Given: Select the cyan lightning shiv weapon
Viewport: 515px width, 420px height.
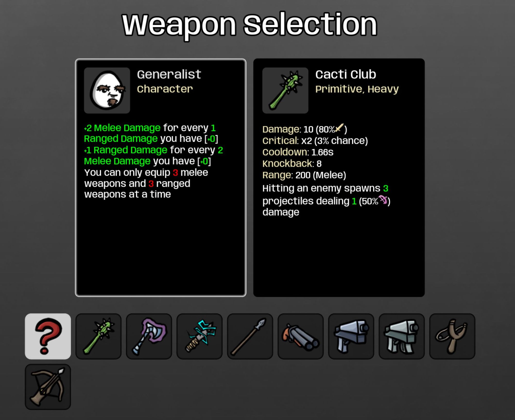Looking at the screenshot, I should pos(199,336).
